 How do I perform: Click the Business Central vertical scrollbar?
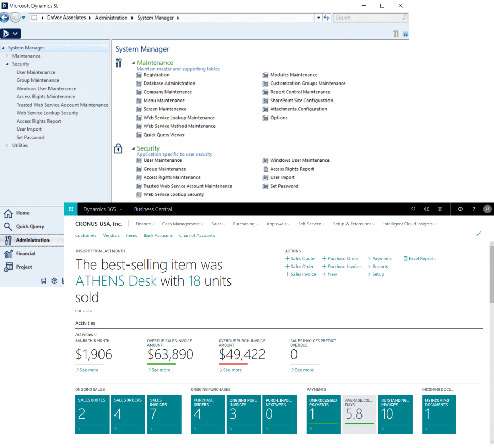click(491, 273)
